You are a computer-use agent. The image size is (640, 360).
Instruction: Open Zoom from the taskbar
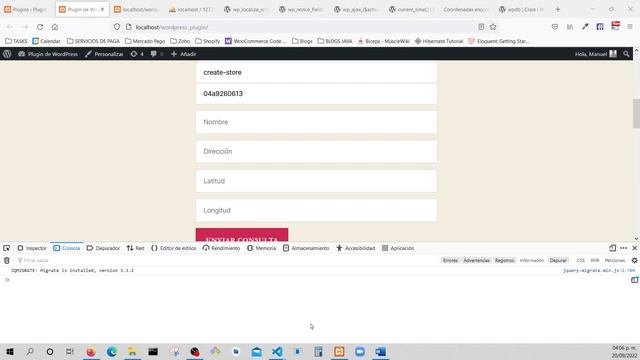pyautogui.click(x=360, y=351)
